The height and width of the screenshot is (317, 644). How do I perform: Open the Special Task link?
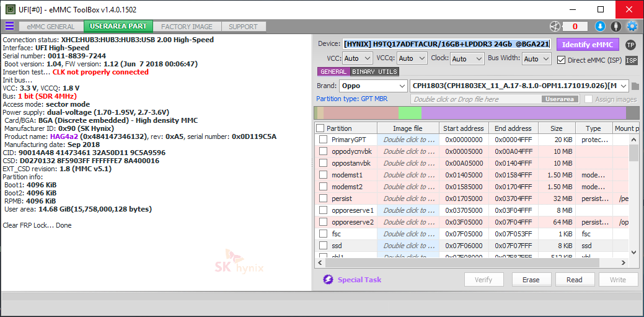(359, 280)
